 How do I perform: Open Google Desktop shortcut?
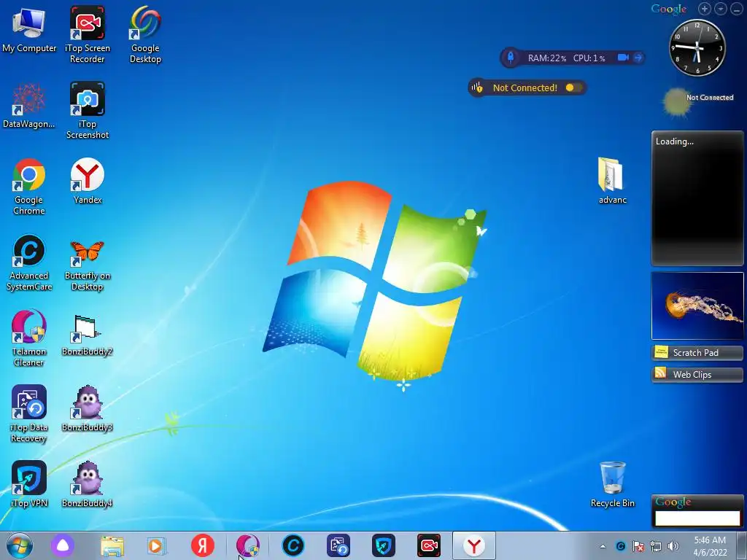click(x=145, y=34)
